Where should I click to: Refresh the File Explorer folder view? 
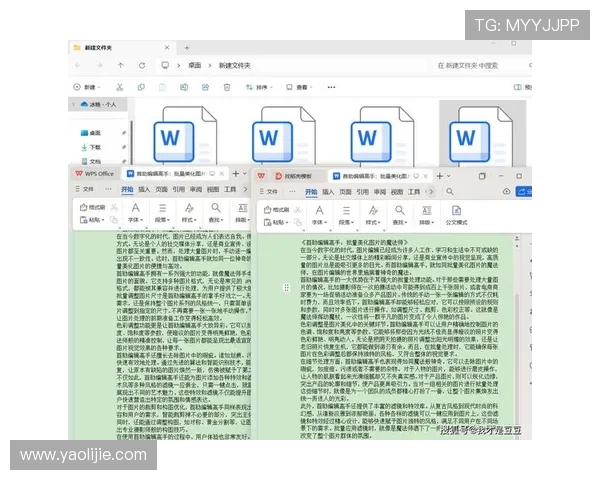pos(142,65)
